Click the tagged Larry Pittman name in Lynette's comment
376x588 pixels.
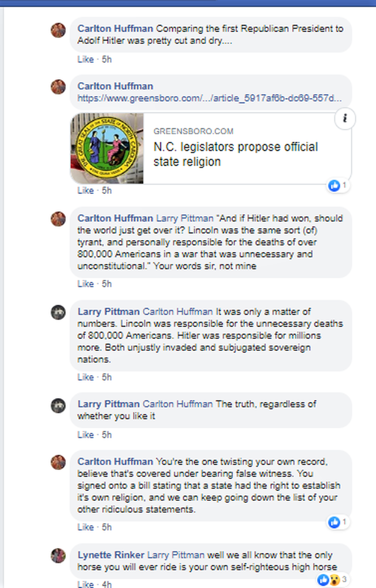point(176,555)
